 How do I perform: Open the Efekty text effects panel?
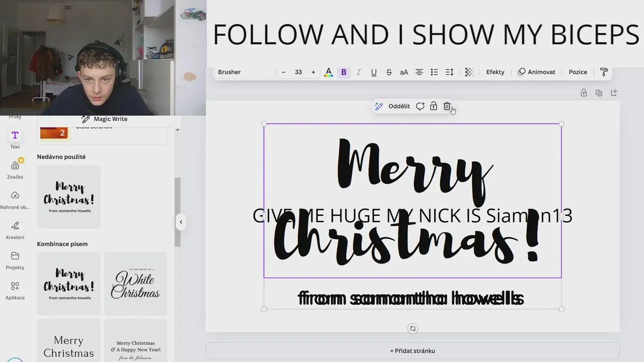coord(495,72)
